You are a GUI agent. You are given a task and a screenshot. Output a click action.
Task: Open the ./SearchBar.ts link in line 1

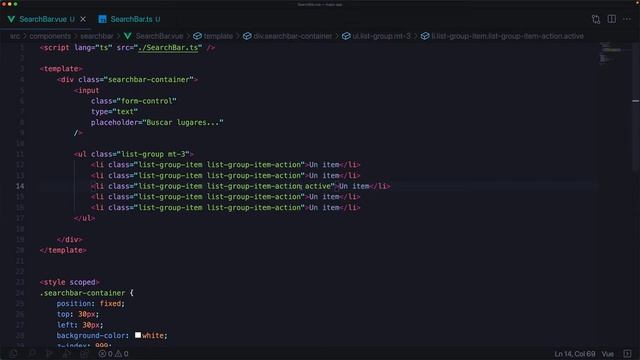pos(168,48)
